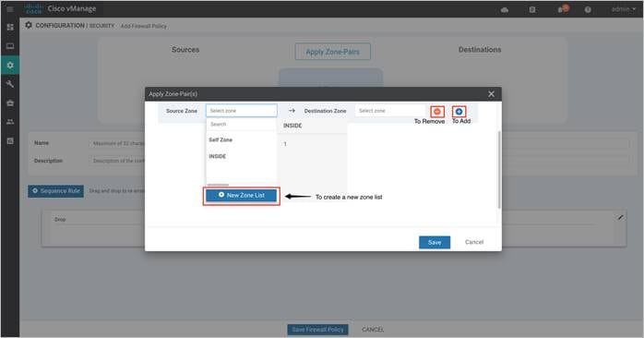Open the vAnalytics icon in sidebar
644x338 pixels.
point(10,141)
